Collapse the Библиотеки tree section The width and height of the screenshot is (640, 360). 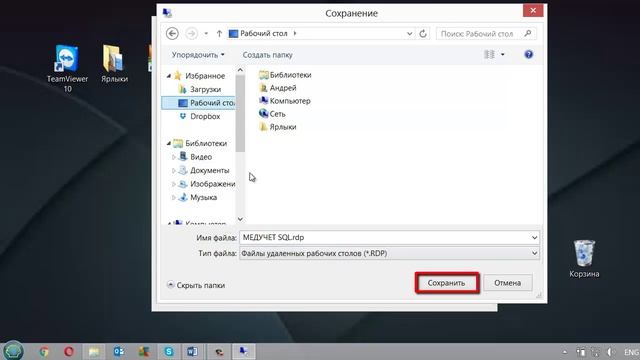[x=169, y=143]
